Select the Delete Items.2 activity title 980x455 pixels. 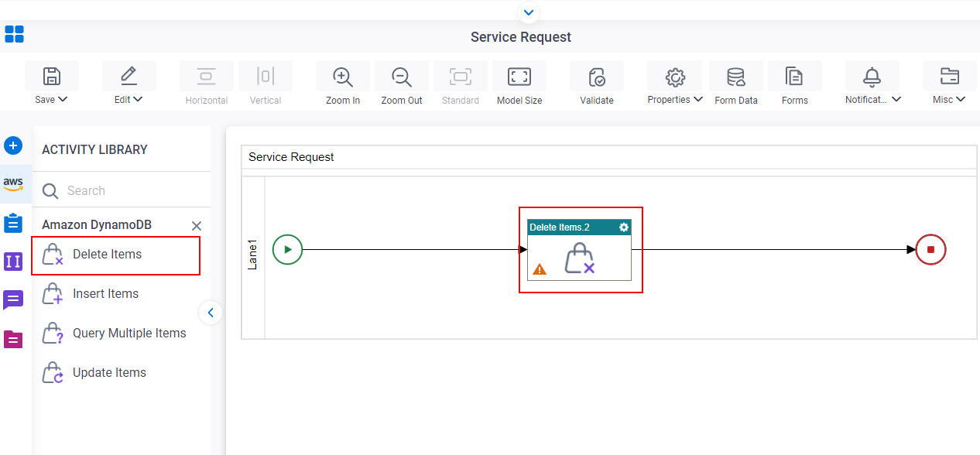coord(560,227)
